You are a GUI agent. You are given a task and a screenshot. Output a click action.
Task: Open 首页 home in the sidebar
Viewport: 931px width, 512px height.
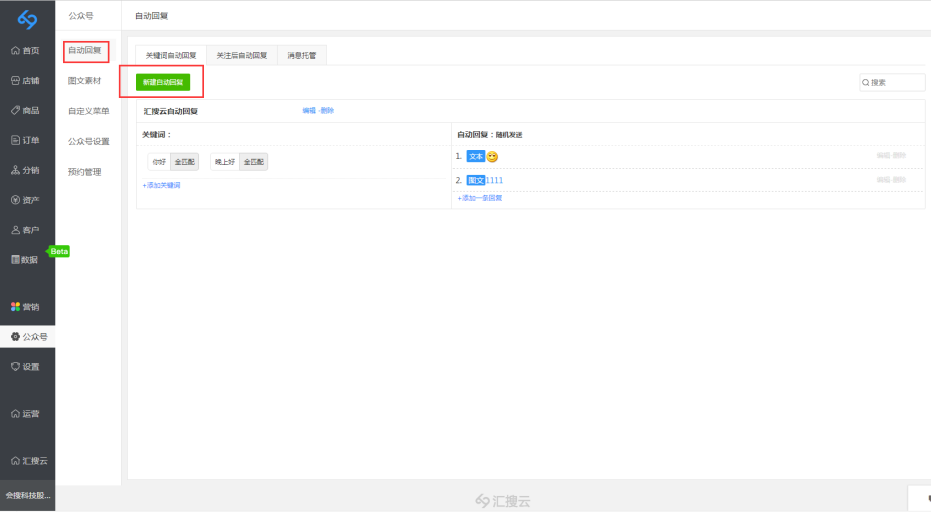(26, 50)
